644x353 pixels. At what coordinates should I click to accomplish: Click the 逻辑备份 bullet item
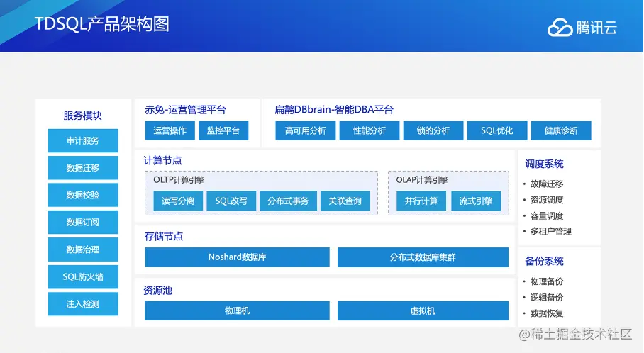coord(547,298)
